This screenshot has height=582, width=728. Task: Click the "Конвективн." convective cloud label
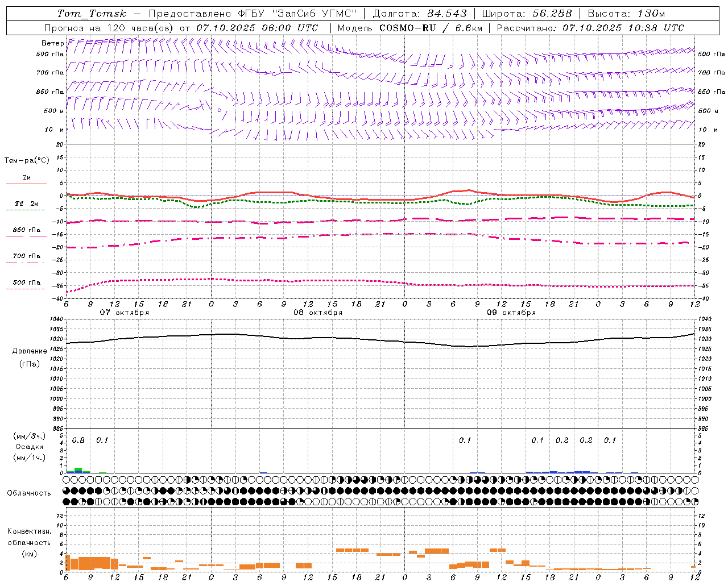(x=30, y=531)
